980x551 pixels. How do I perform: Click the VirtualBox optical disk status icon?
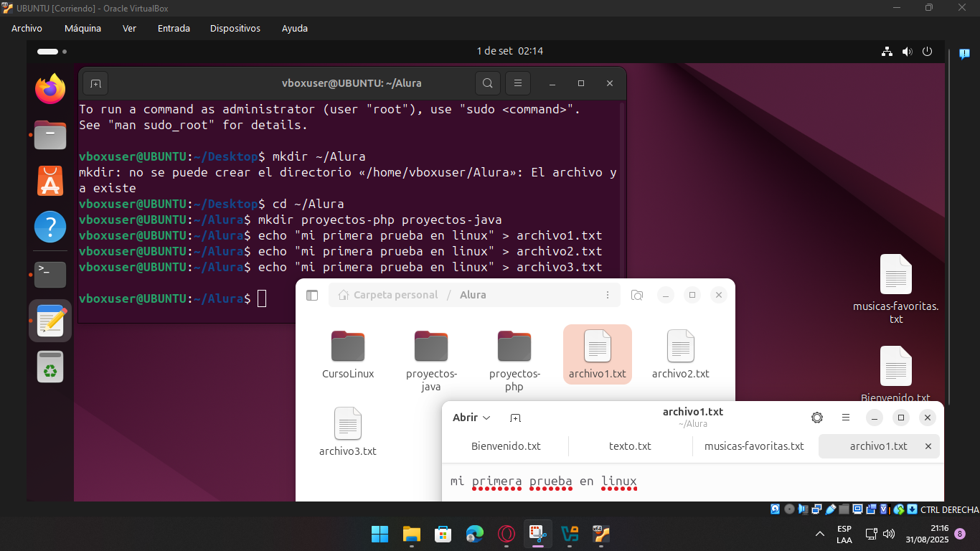coord(789,509)
